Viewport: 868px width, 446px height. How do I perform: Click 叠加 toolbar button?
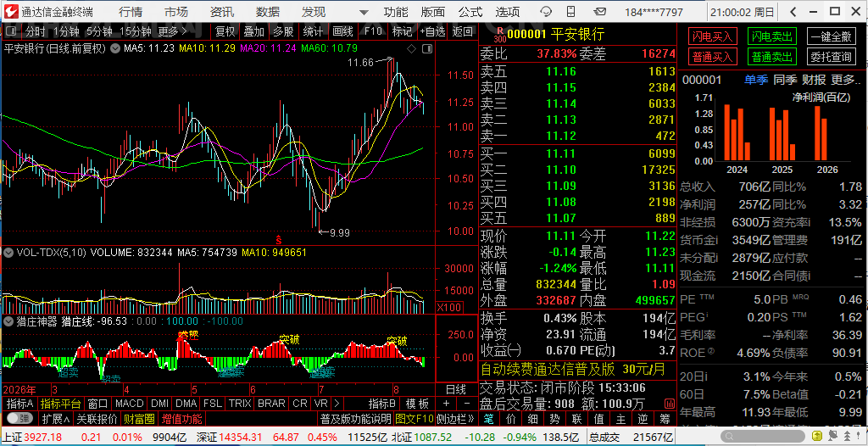click(254, 32)
